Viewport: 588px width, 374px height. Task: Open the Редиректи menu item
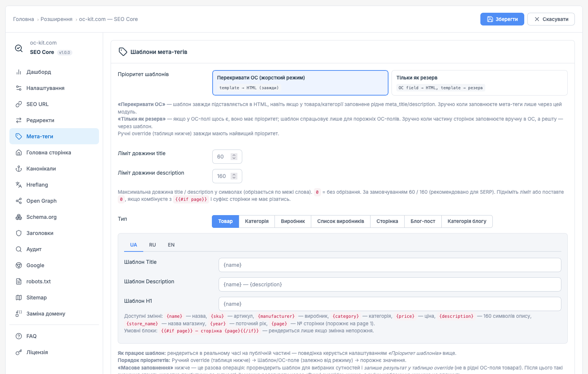click(x=54, y=120)
